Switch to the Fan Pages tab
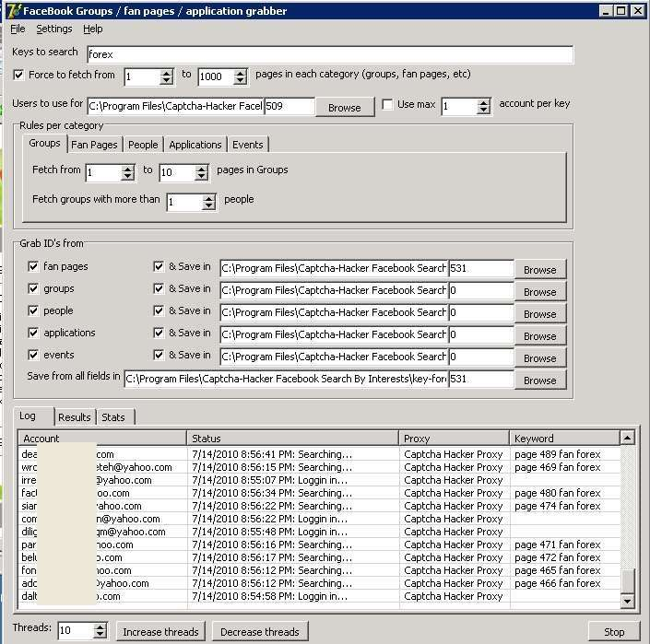The image size is (650, 644). tap(94, 145)
